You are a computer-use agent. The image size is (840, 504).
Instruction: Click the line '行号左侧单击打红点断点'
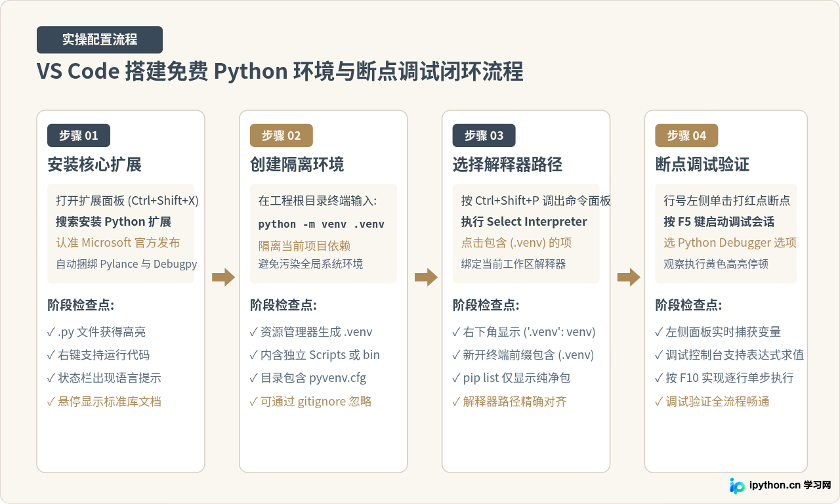727,201
